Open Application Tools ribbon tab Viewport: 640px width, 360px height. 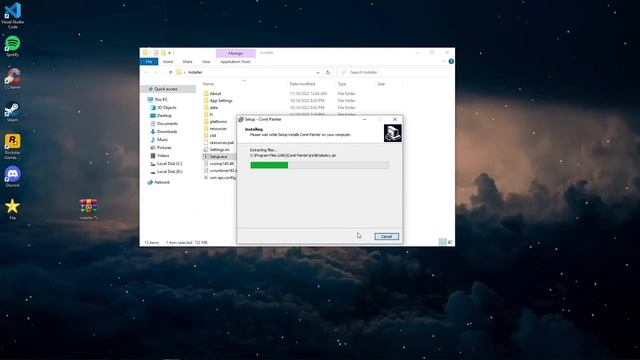tap(236, 62)
